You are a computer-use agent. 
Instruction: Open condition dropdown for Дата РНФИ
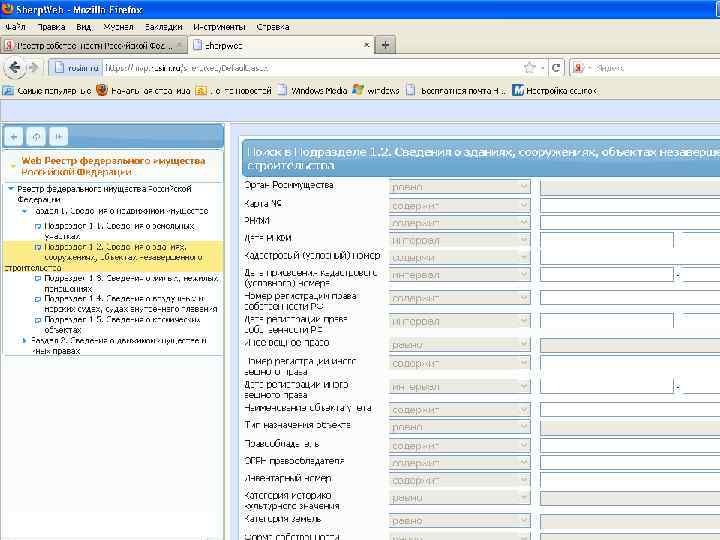click(x=460, y=240)
